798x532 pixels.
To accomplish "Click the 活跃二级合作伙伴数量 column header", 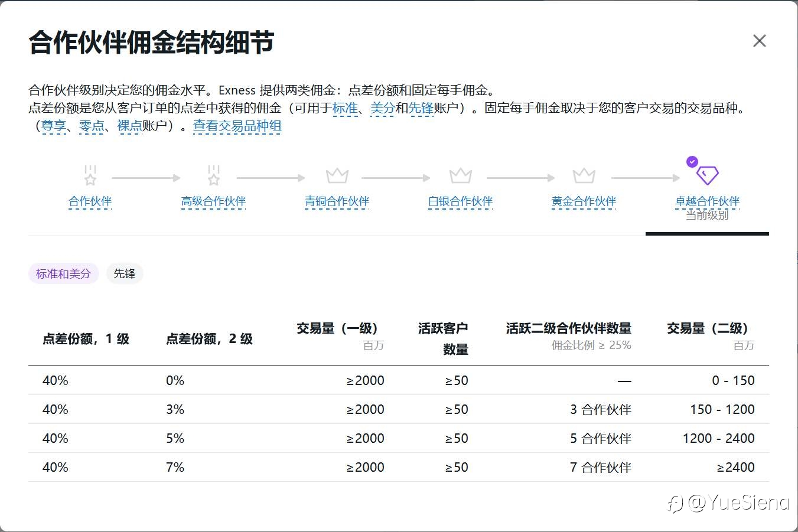I will coord(568,328).
